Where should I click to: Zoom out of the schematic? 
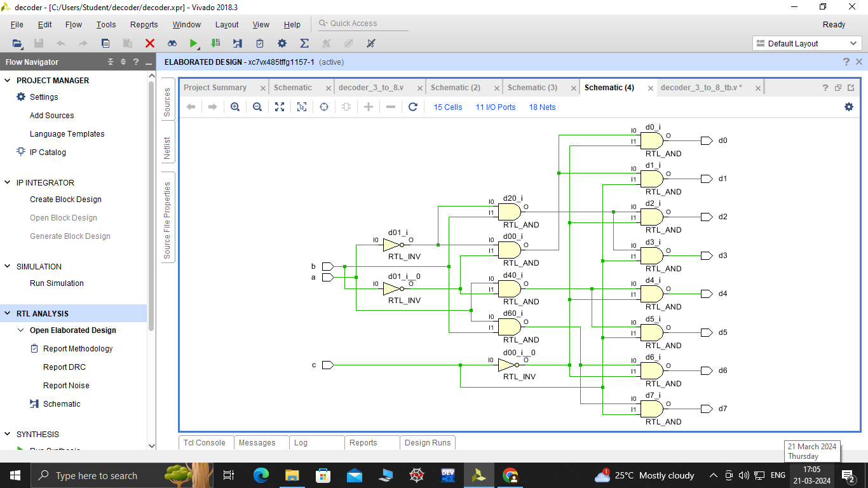pos(257,107)
